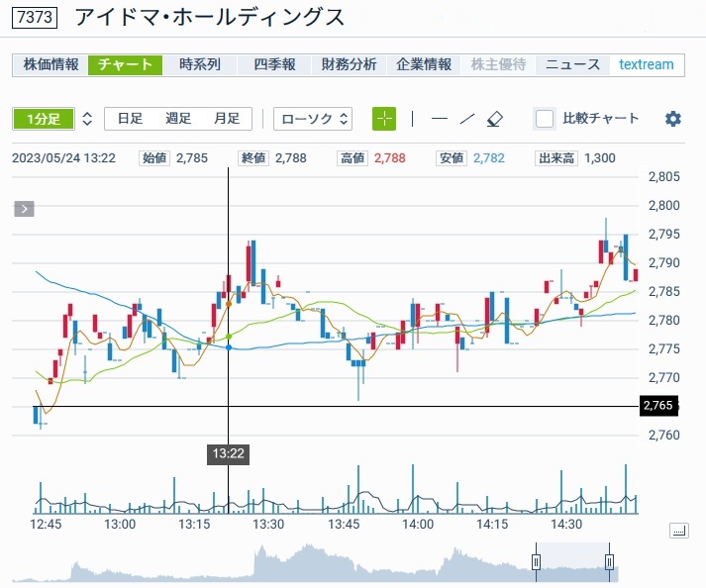Click right handle of range slider
706x588 pixels.
point(610,563)
